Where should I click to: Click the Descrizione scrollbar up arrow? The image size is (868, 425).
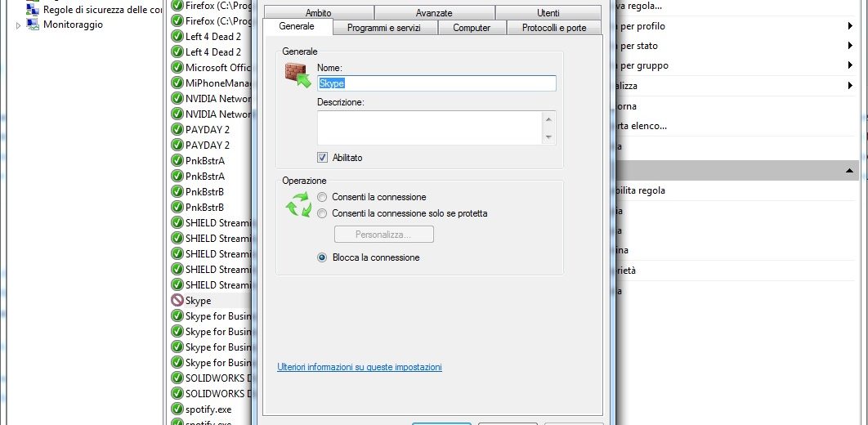pos(548,119)
